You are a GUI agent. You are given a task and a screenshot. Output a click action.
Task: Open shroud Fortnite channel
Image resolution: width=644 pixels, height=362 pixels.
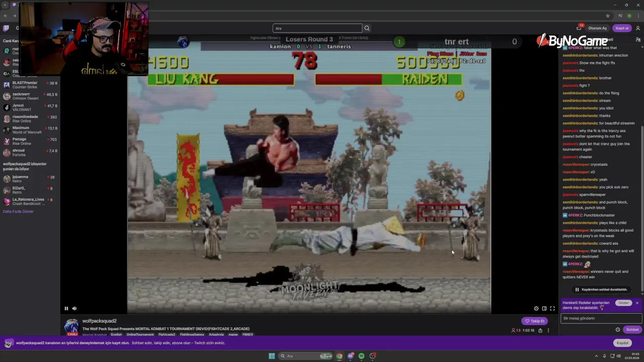click(x=30, y=152)
